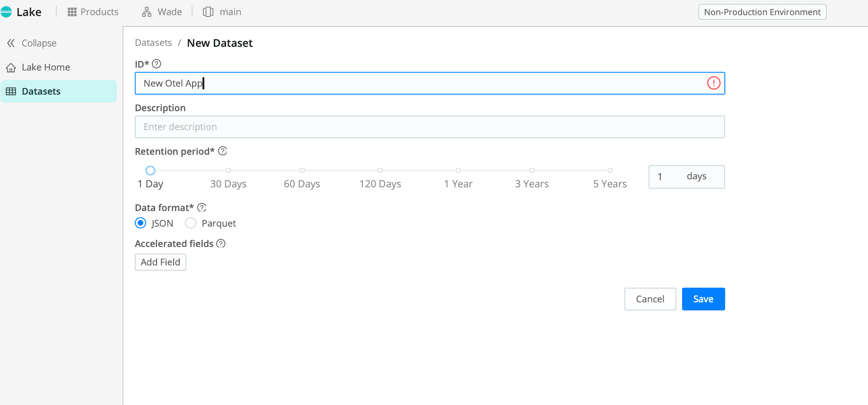The width and height of the screenshot is (868, 405).
Task: Collapse the sidebar navigation
Action: 32,43
